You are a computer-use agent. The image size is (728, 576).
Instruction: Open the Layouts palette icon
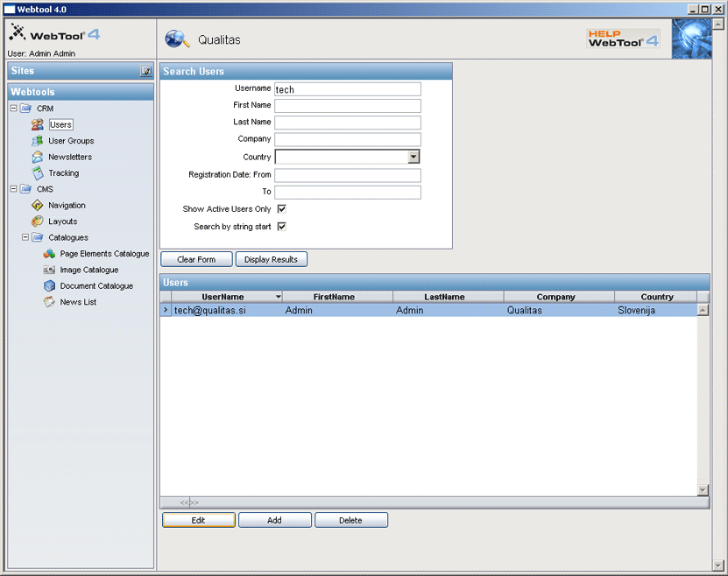pos(38,221)
